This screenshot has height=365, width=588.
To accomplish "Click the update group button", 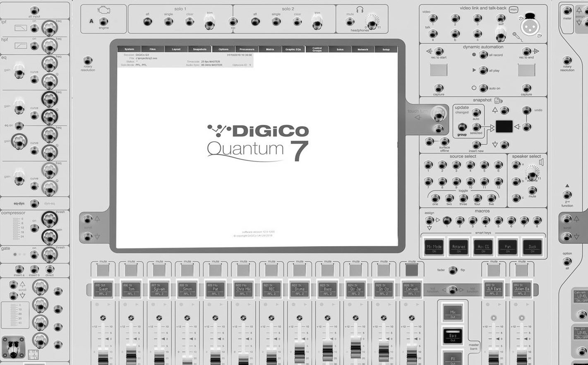I will 462,127.
